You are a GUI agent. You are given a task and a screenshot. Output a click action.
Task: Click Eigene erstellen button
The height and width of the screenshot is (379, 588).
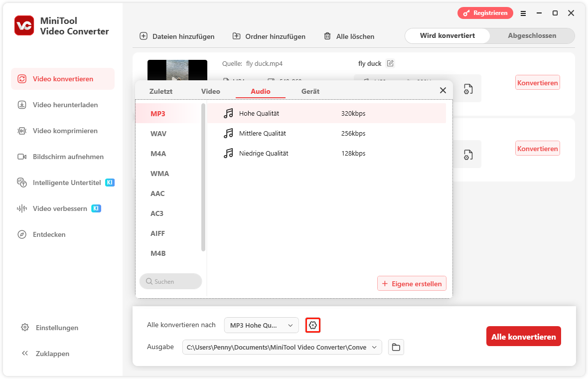[412, 284]
